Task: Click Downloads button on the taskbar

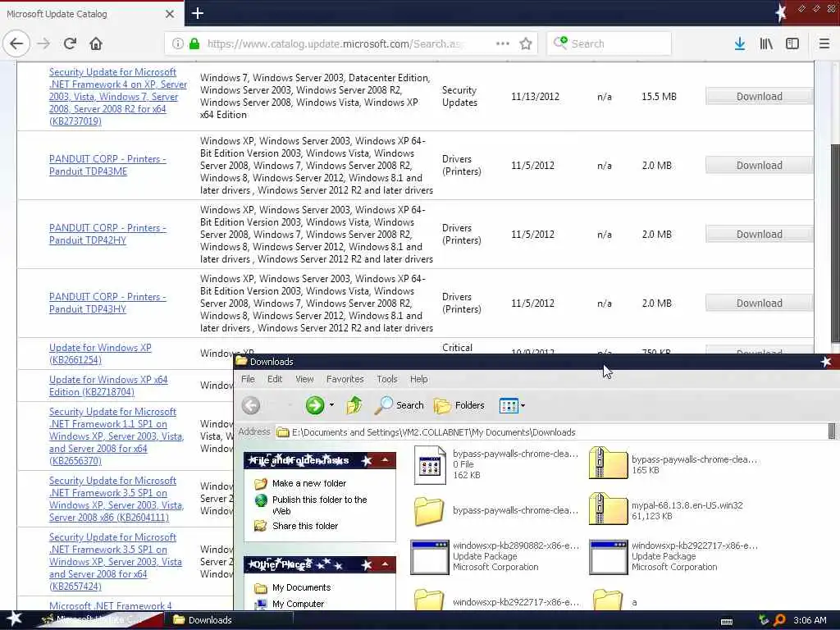Action: [231, 620]
